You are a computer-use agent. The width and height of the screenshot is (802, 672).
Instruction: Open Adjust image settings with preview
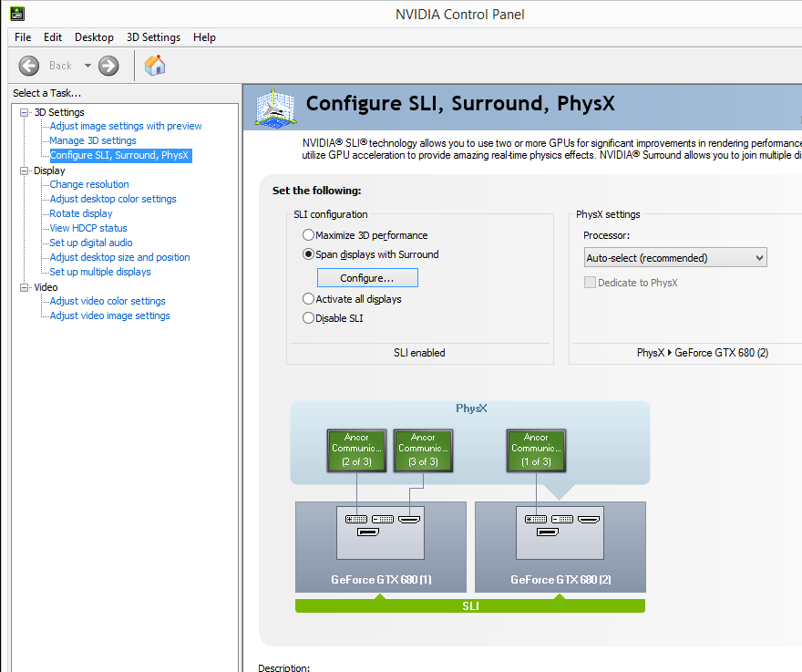pos(126,126)
